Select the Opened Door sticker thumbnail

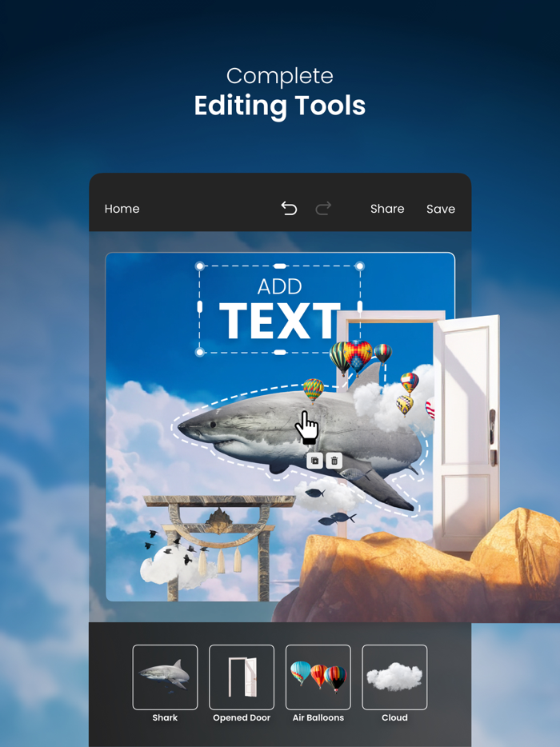pos(242,677)
